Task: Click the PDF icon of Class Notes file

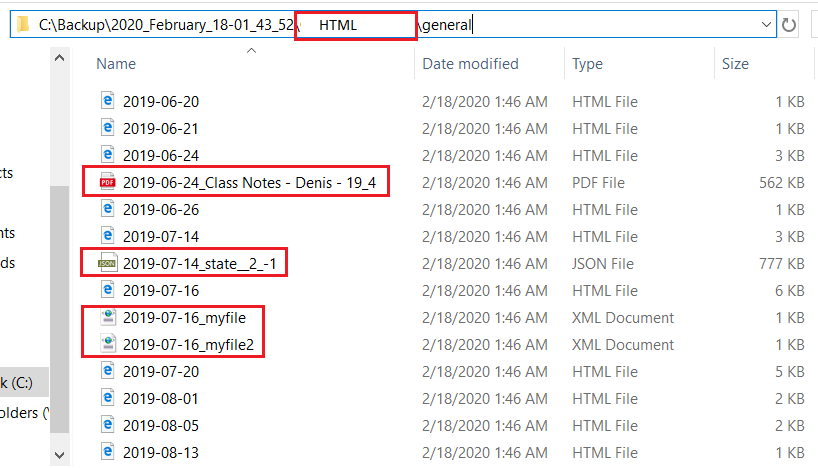Action: coord(107,182)
